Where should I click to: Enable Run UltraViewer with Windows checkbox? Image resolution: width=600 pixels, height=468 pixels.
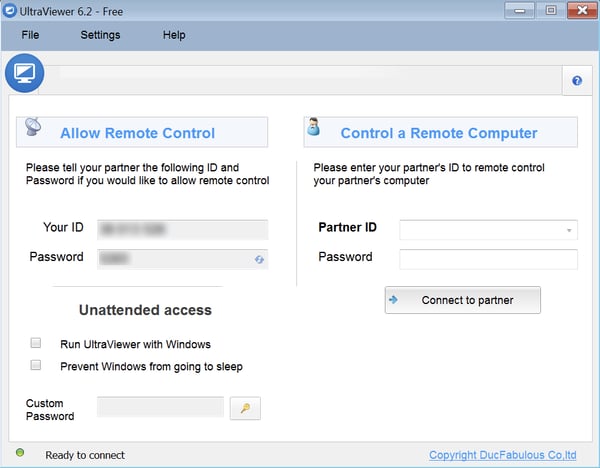pyautogui.click(x=36, y=344)
